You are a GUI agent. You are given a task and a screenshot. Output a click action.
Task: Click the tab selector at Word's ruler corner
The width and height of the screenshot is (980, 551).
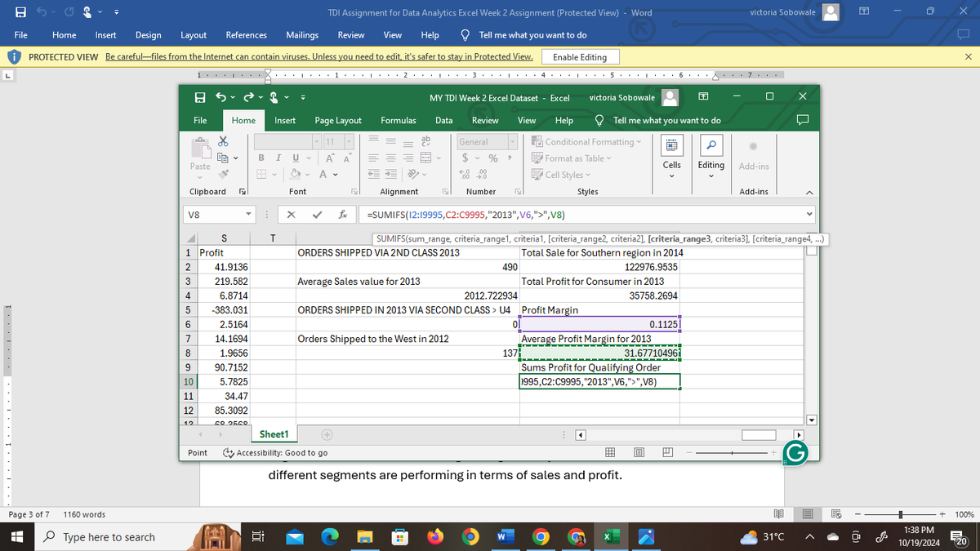(7, 77)
